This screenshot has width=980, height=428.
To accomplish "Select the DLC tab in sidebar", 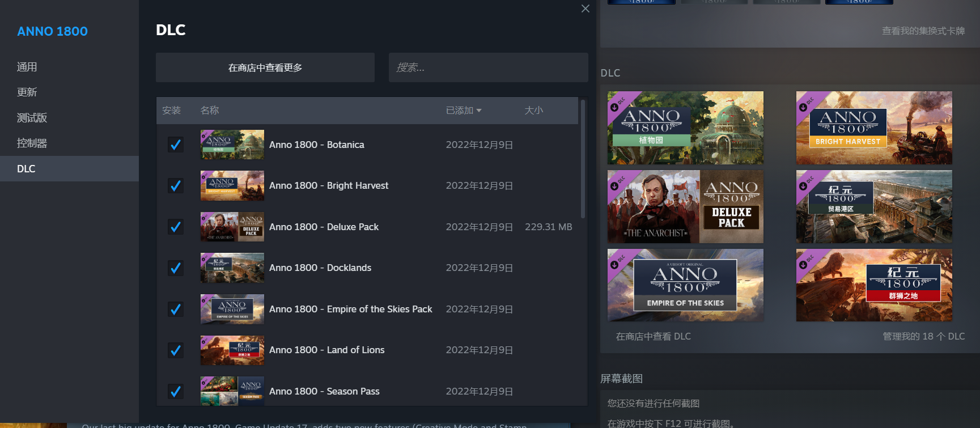I will click(69, 169).
